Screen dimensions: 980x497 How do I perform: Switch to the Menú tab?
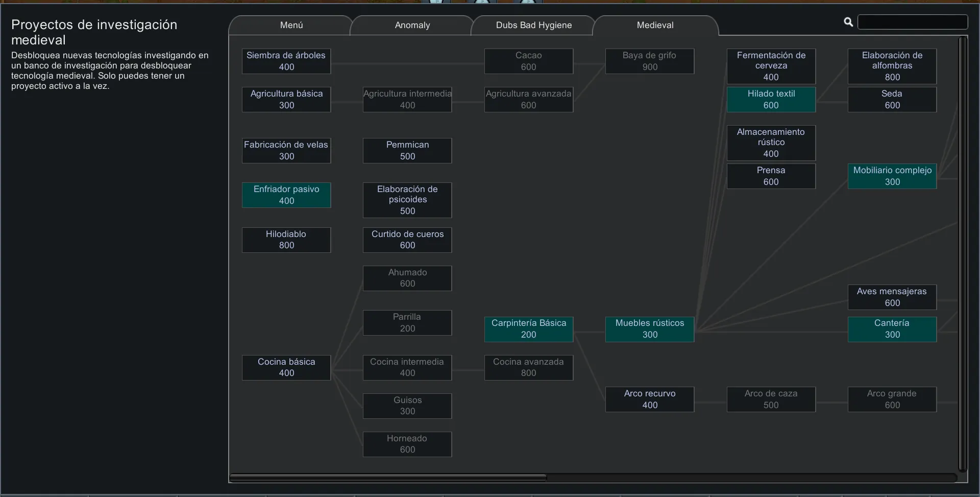(291, 25)
